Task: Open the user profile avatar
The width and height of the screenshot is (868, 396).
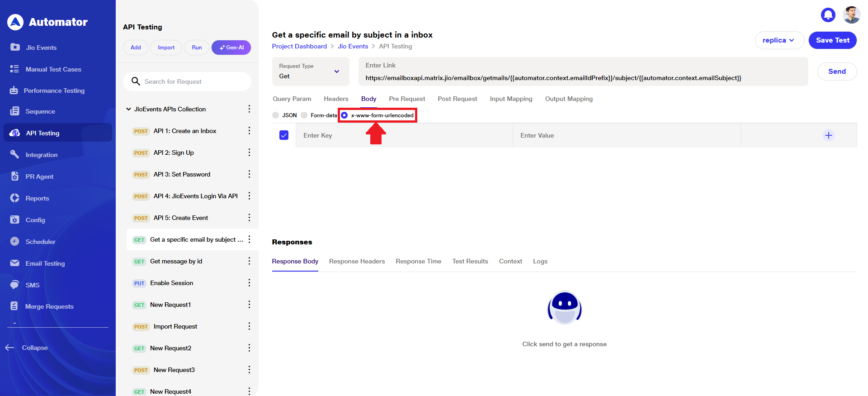Action: coord(851,15)
